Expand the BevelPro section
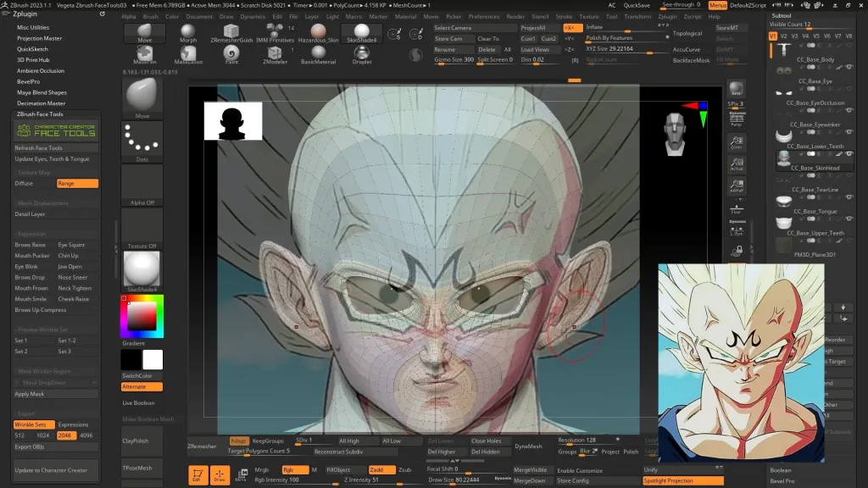The width and height of the screenshot is (868, 488). pos(28,81)
